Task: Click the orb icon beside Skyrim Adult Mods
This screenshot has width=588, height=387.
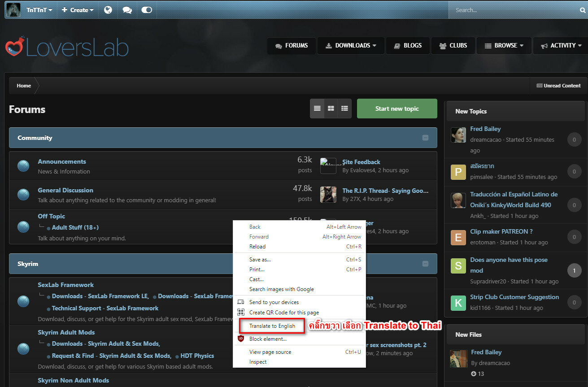Action: 23,349
